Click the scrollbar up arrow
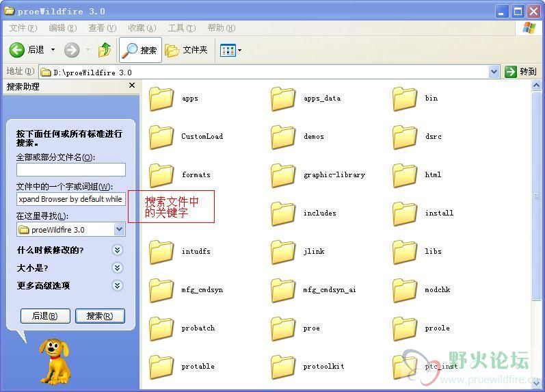Screen dimensions: 545x392 (536, 86)
